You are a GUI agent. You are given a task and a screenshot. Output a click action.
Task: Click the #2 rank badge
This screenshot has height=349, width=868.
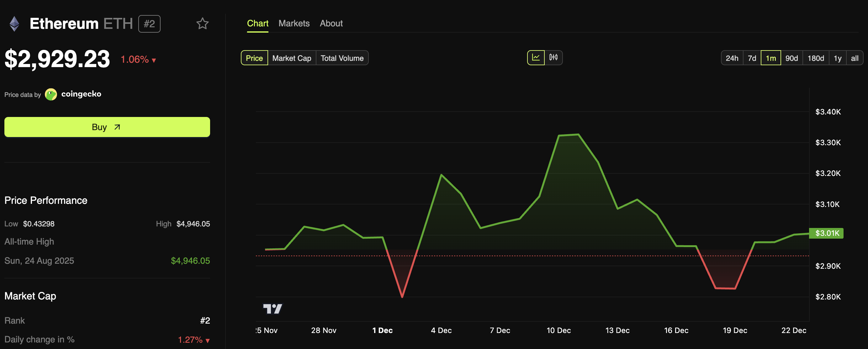(149, 24)
